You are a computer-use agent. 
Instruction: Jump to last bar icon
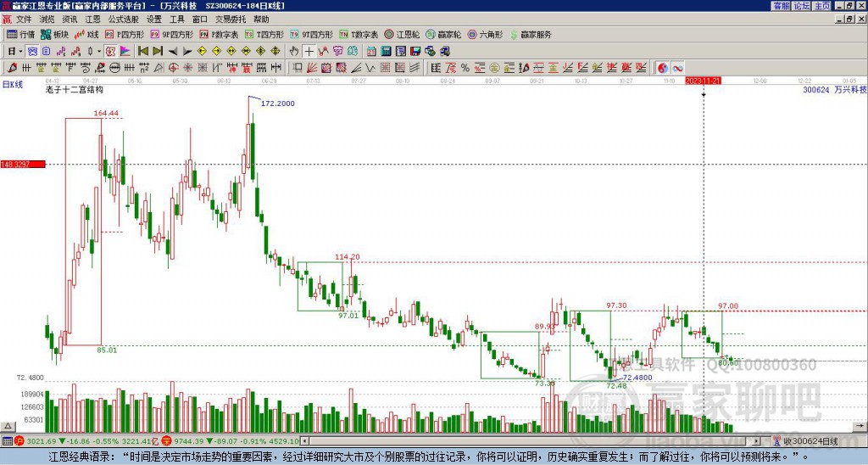[x=158, y=52]
